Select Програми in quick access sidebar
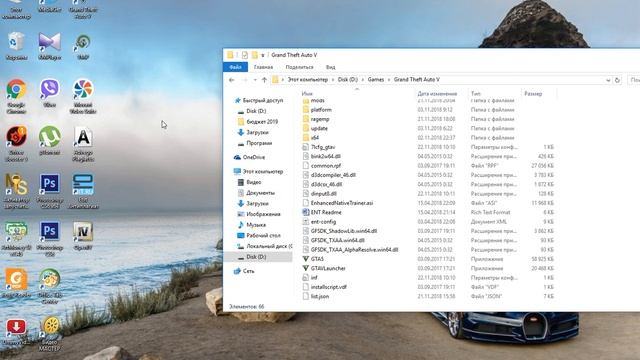Image resolution: width=640 pixels, height=360 pixels. coord(255,143)
